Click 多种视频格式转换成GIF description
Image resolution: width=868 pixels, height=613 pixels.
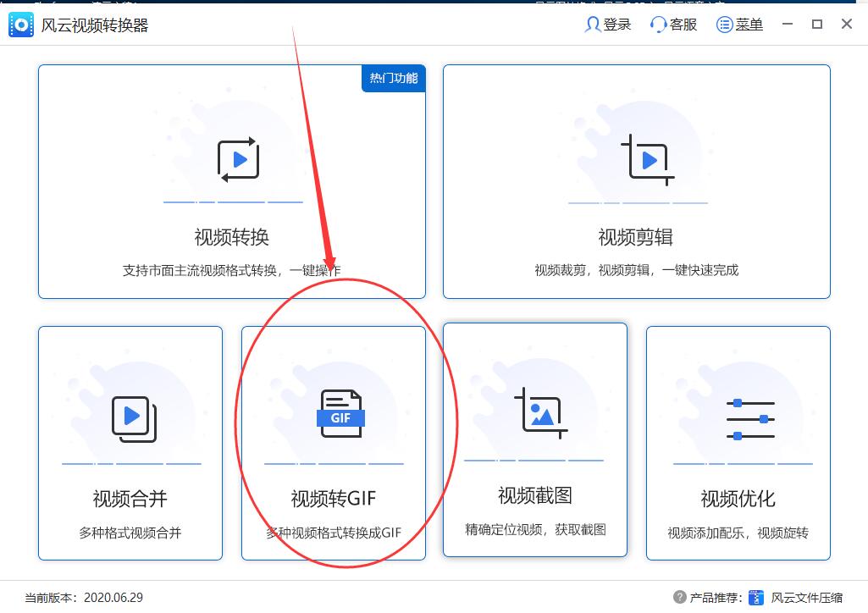[334, 533]
